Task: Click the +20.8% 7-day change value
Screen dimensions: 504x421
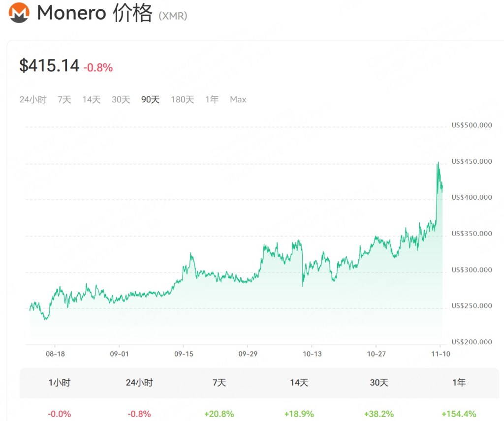Action: tap(219, 414)
